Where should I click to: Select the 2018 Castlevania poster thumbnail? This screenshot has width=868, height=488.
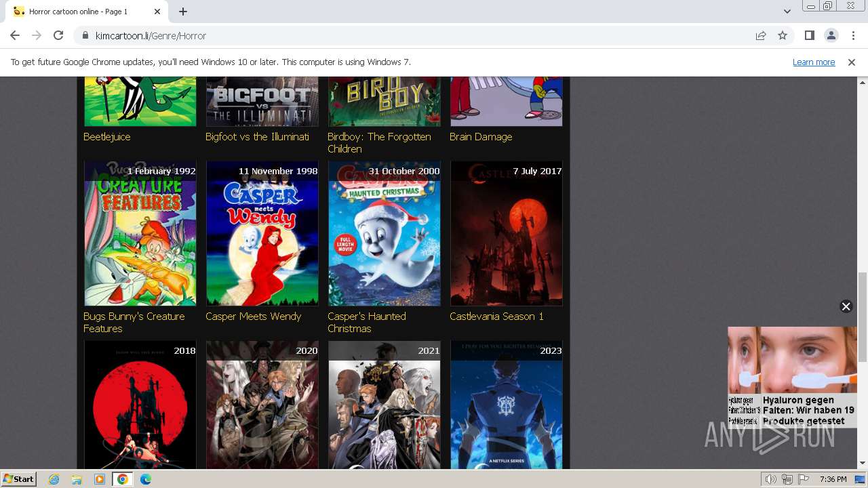click(140, 405)
